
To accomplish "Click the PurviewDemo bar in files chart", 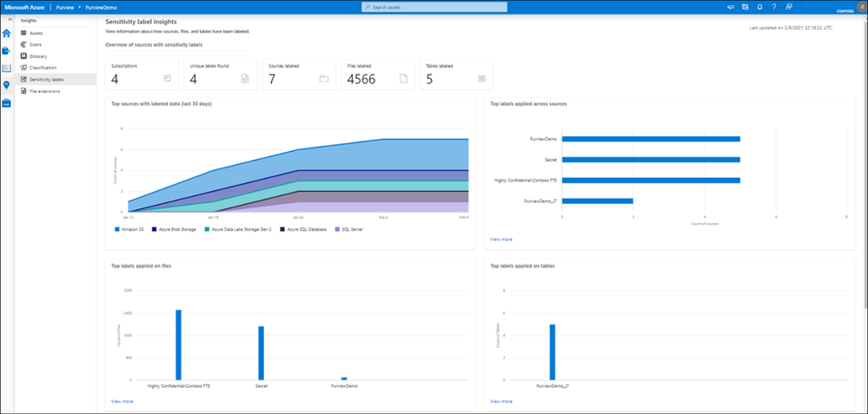I will [344, 378].
